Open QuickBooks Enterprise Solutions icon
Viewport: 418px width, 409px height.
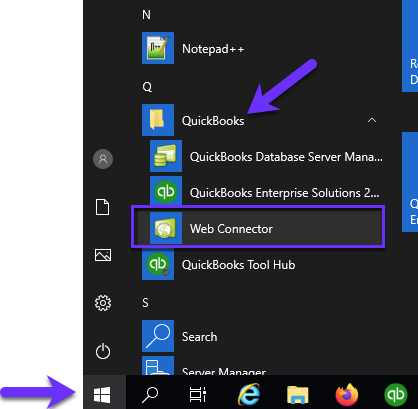coord(166,191)
